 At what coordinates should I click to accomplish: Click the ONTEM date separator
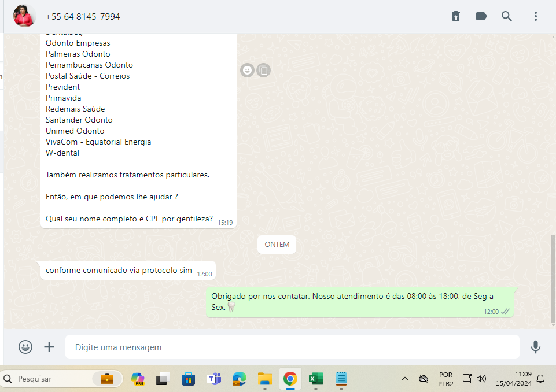(277, 244)
